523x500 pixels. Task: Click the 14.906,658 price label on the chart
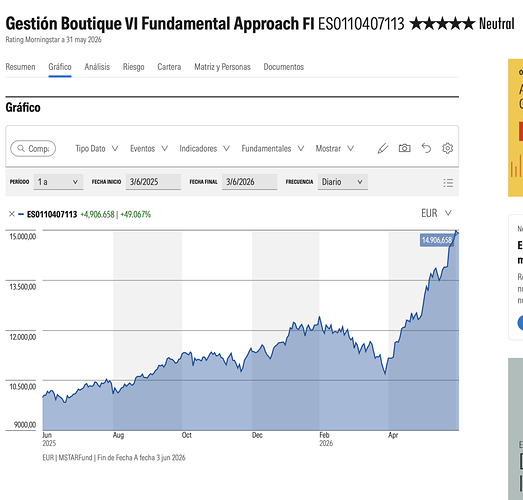point(437,240)
